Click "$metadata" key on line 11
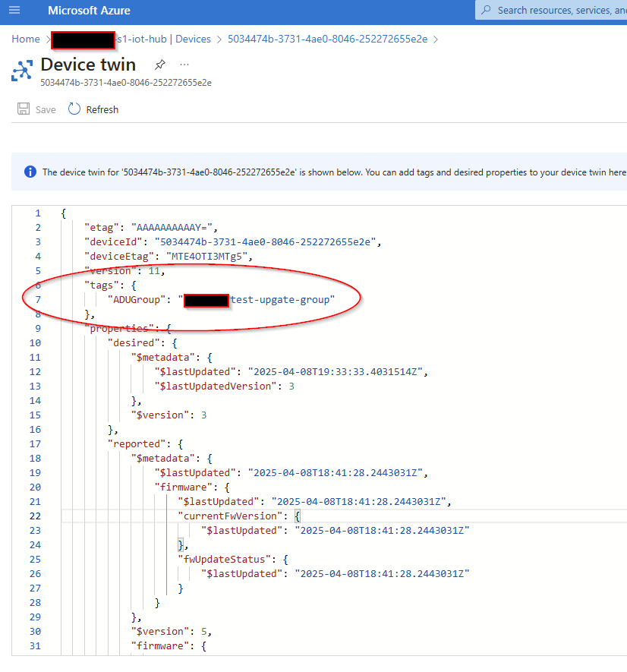The image size is (627, 672). 163,358
